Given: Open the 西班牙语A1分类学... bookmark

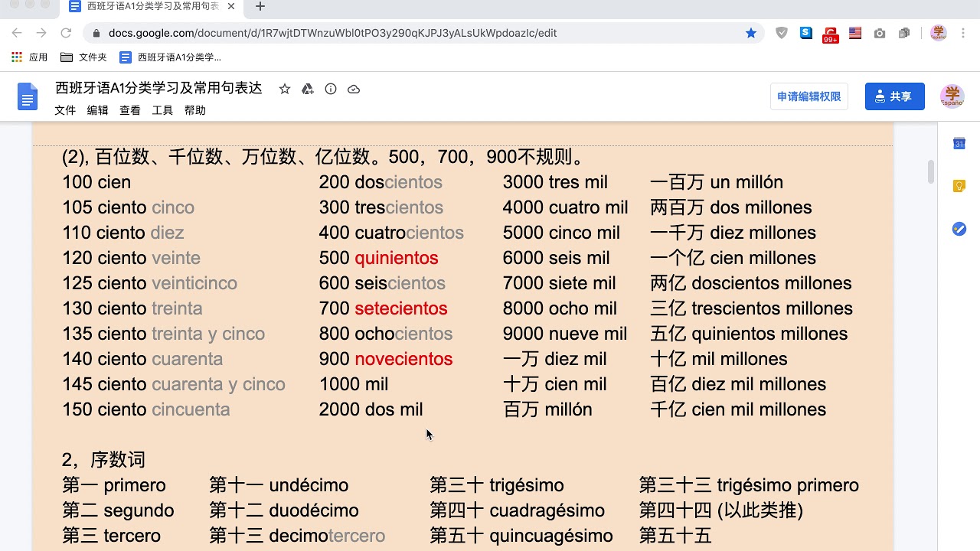Looking at the screenshot, I should 171,57.
